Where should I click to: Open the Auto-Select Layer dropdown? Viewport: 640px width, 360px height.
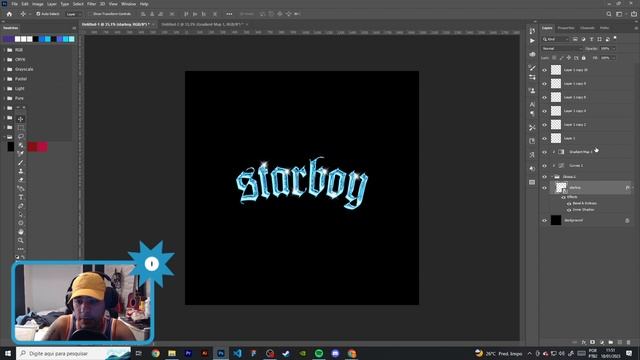coord(72,14)
